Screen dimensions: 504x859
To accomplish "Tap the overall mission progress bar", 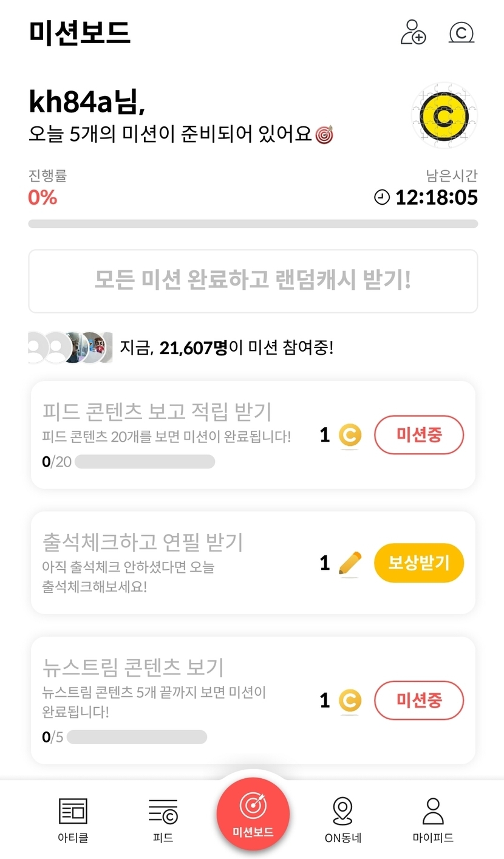I will tap(253, 224).
